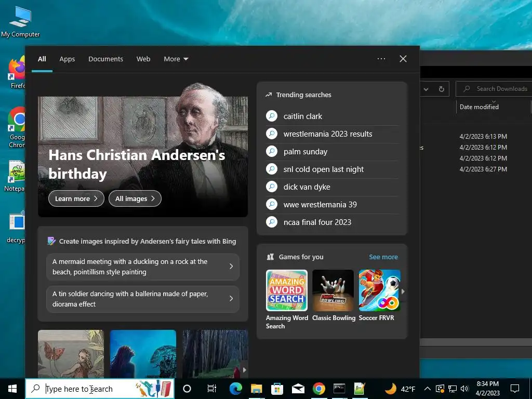Open See more games link
The image size is (532, 399).
[x=383, y=257]
